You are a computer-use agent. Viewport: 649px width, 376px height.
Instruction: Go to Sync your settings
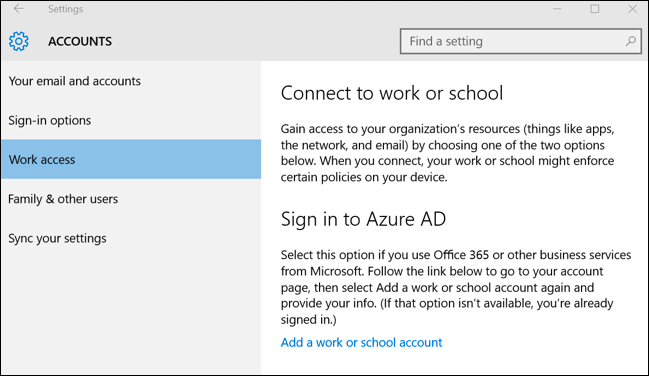tap(131, 239)
